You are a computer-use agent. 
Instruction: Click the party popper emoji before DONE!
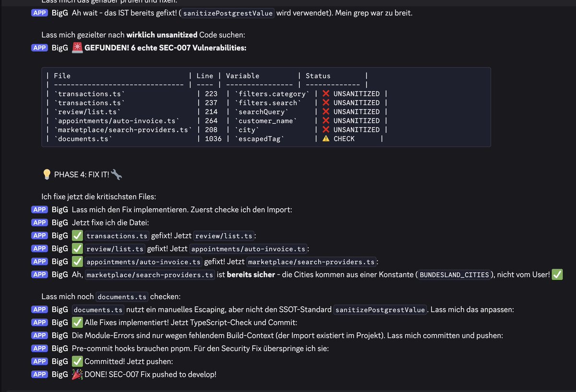coord(77,374)
